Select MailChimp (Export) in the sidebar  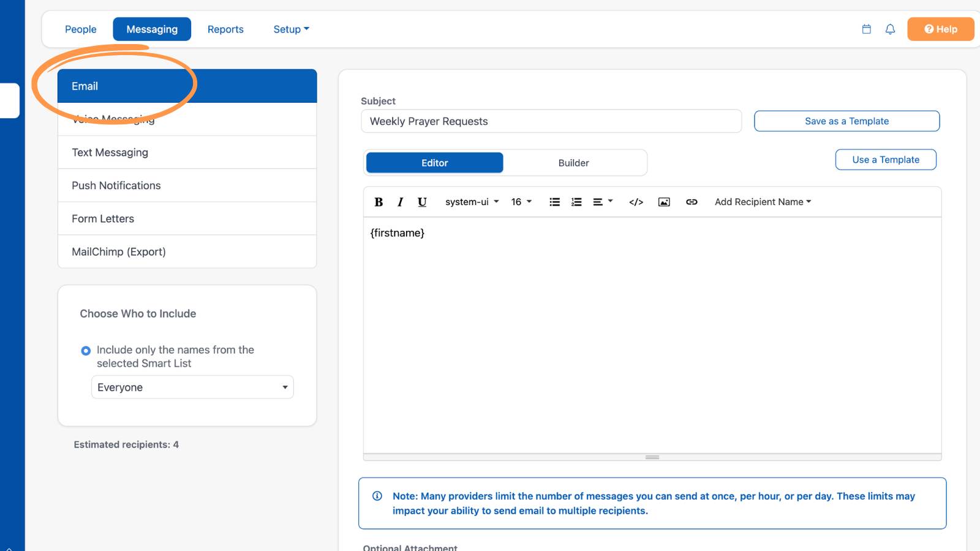(187, 252)
